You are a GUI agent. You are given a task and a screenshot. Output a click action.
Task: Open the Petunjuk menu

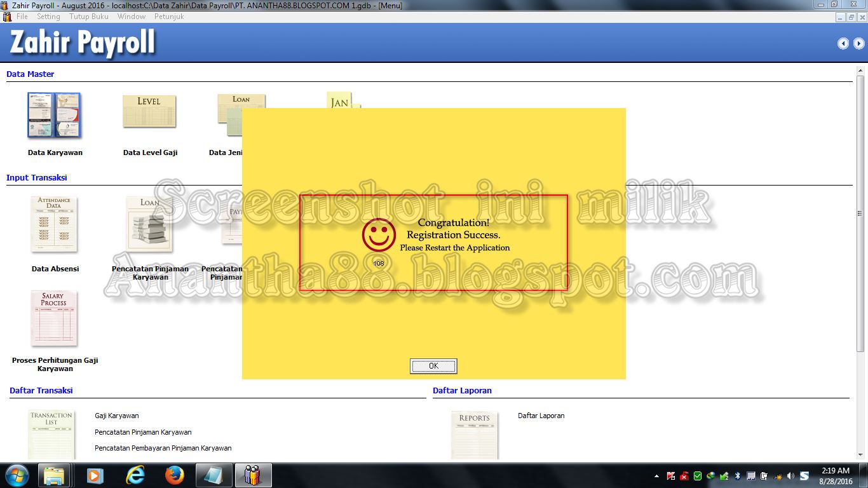[169, 17]
